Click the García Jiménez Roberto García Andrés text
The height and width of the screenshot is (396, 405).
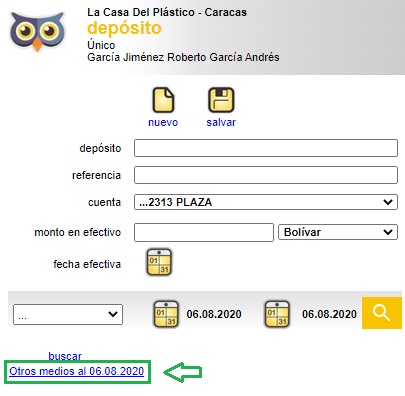pyautogui.click(x=183, y=57)
